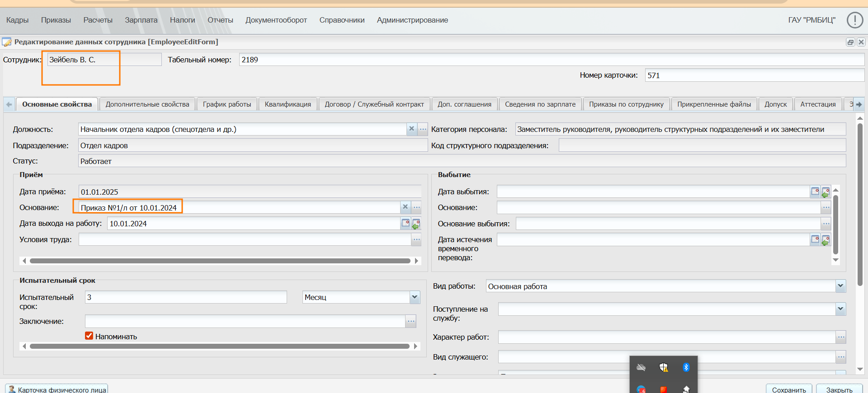Open calendar picker for Дата выхода на работу
Screen dimensions: 868x393
(406, 223)
